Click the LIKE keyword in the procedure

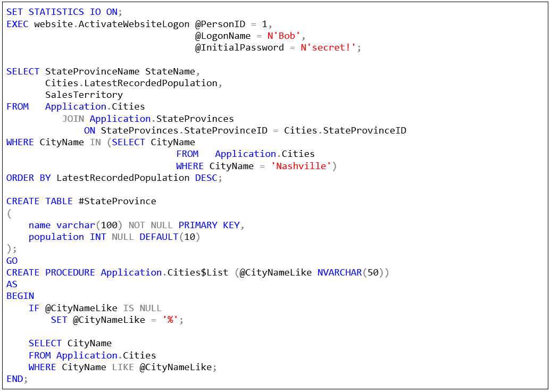point(123,368)
